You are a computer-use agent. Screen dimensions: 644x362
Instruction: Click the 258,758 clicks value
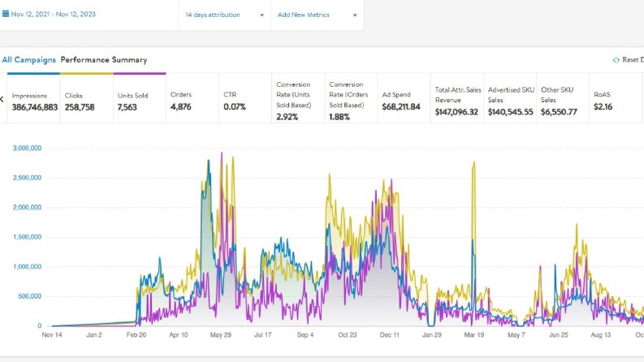[x=80, y=107]
